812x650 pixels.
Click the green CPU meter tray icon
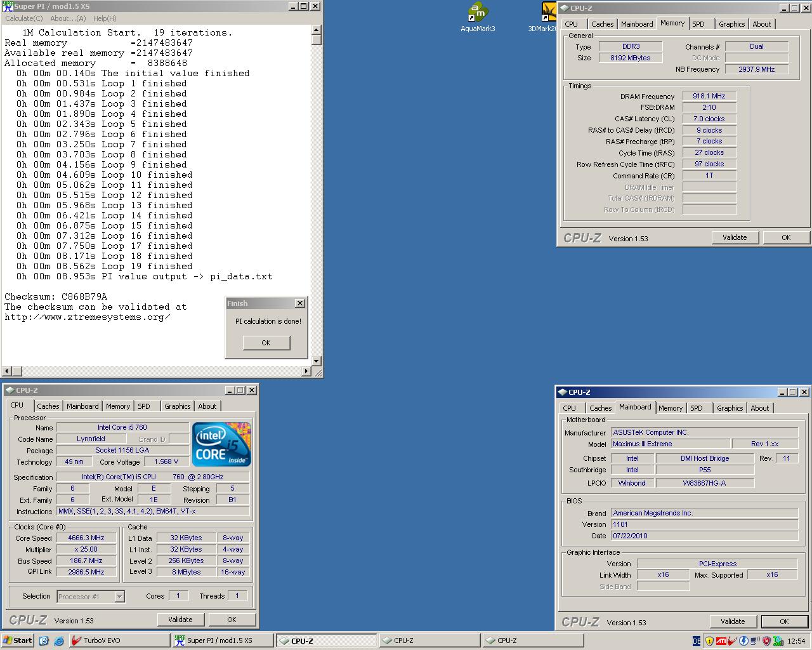pyautogui.click(x=778, y=641)
